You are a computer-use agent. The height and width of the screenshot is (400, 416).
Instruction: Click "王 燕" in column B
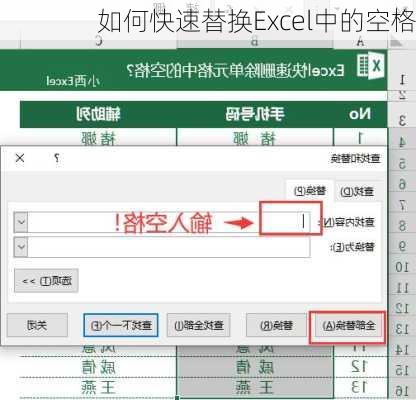[255, 387]
